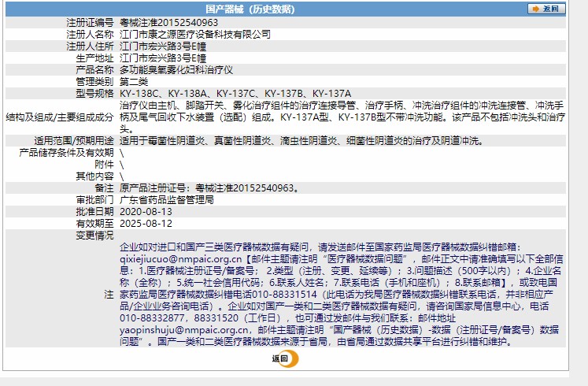Click the 结构及组成/主要组成成分 label
Screen dimensions: 588x386
60,117
